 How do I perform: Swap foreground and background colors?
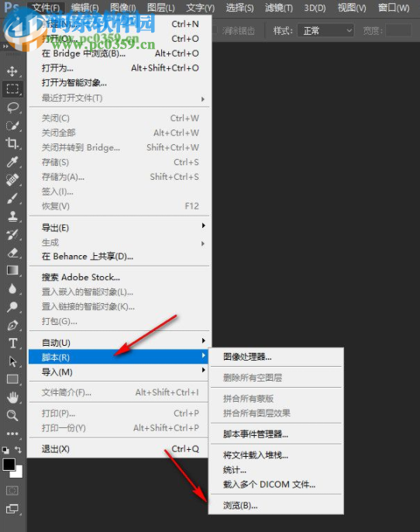click(x=18, y=450)
